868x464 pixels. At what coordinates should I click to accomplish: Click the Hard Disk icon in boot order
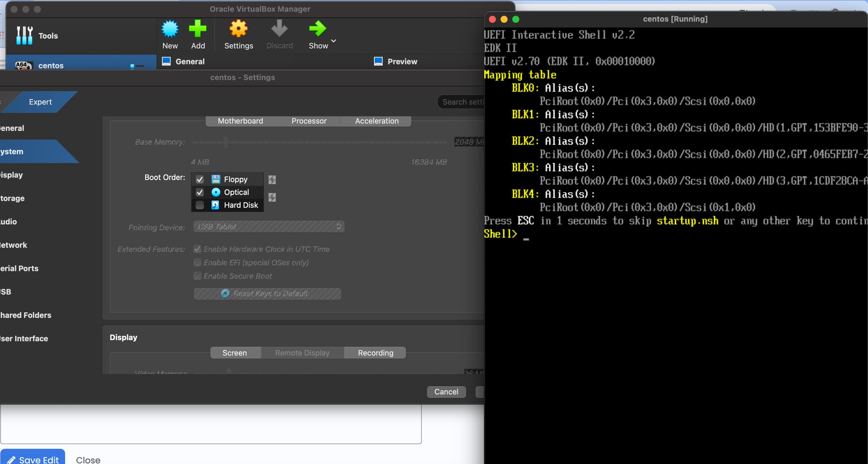pos(216,205)
